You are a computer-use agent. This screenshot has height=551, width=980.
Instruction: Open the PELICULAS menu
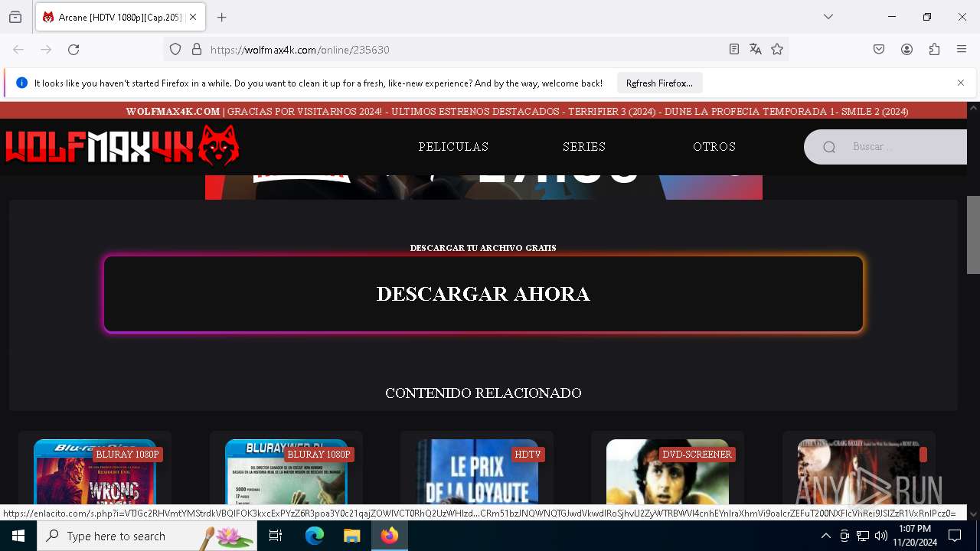[x=453, y=147]
